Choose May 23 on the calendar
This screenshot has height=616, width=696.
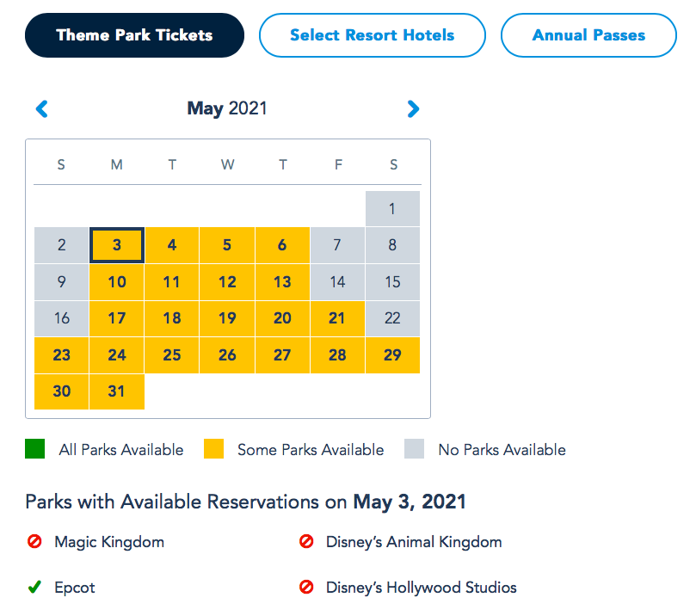click(x=62, y=355)
